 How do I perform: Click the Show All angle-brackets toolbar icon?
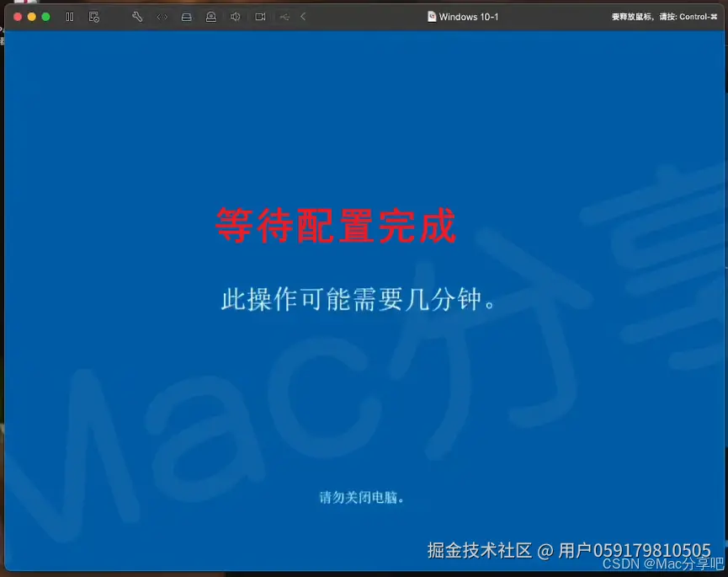click(x=162, y=16)
